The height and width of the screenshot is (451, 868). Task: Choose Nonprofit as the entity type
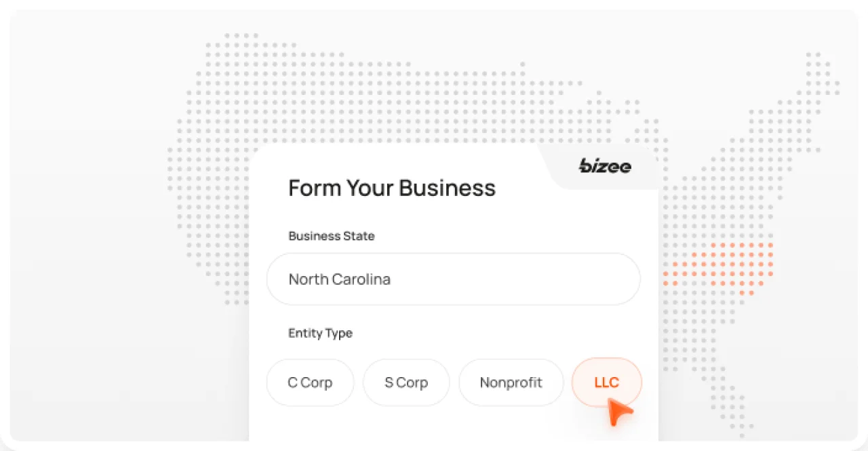click(x=511, y=383)
